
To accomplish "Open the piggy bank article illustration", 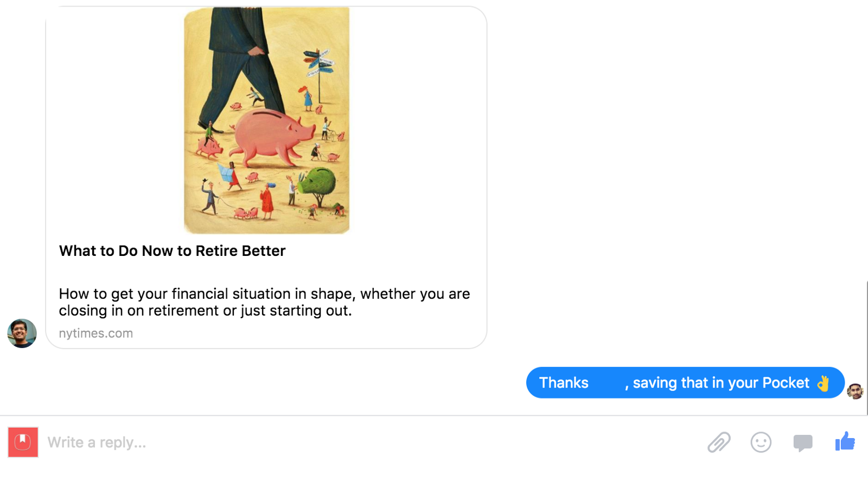I will (266, 120).
